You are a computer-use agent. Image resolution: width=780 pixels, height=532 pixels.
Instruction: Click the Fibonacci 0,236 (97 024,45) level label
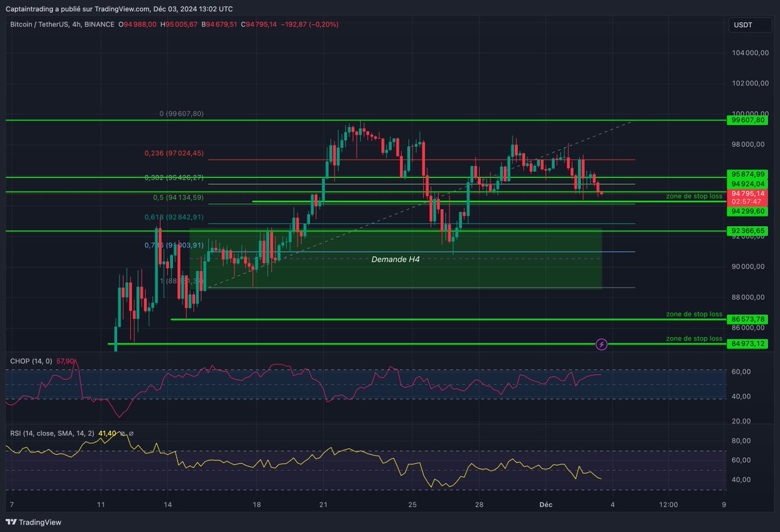pyautogui.click(x=174, y=153)
